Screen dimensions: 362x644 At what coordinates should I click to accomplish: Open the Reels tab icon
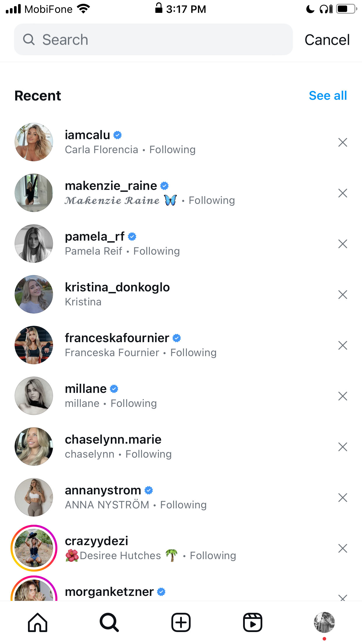[253, 622]
